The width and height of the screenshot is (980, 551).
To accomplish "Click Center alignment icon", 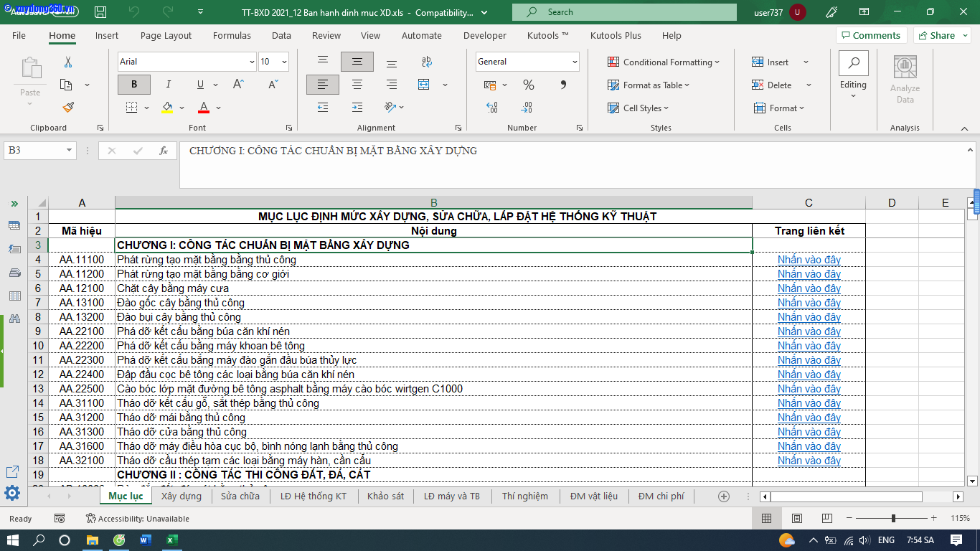I will (357, 85).
